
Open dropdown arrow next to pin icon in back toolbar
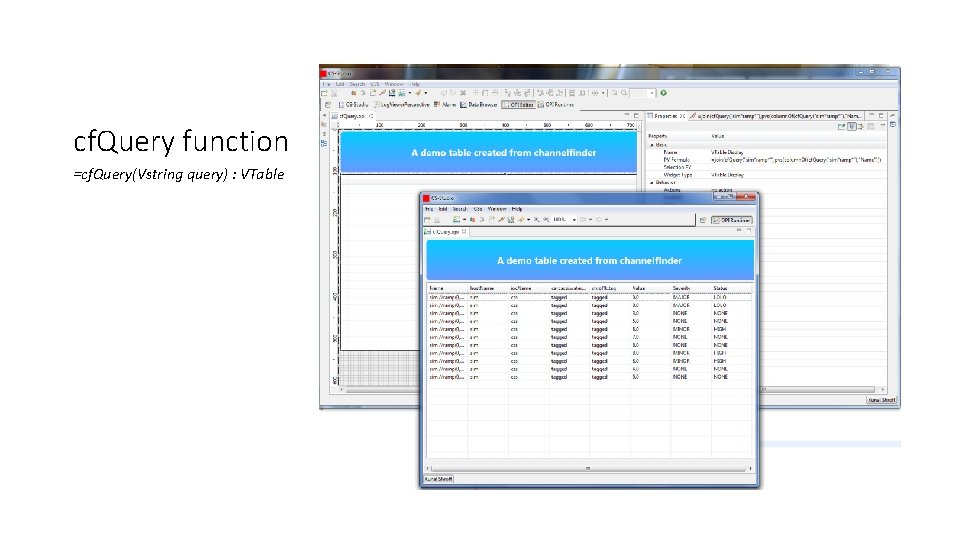(426, 93)
